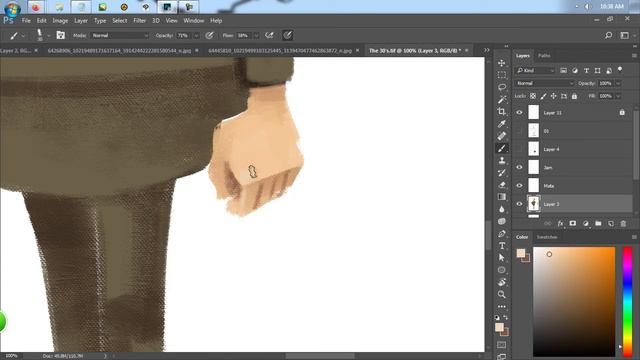Open the layer blend mode dropdown

544,83
